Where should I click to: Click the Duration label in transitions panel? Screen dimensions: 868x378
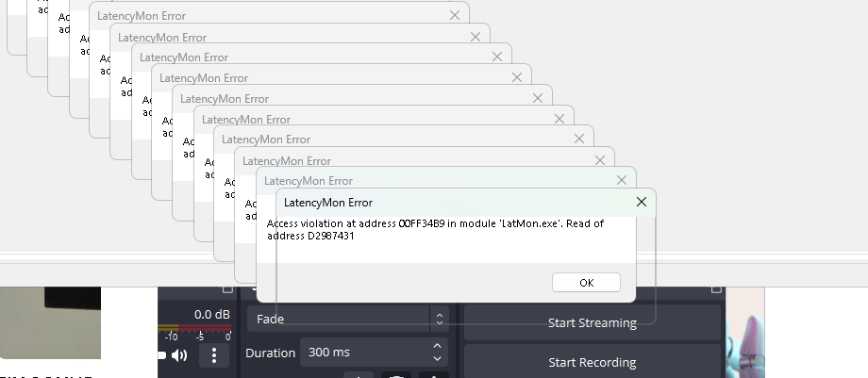270,353
